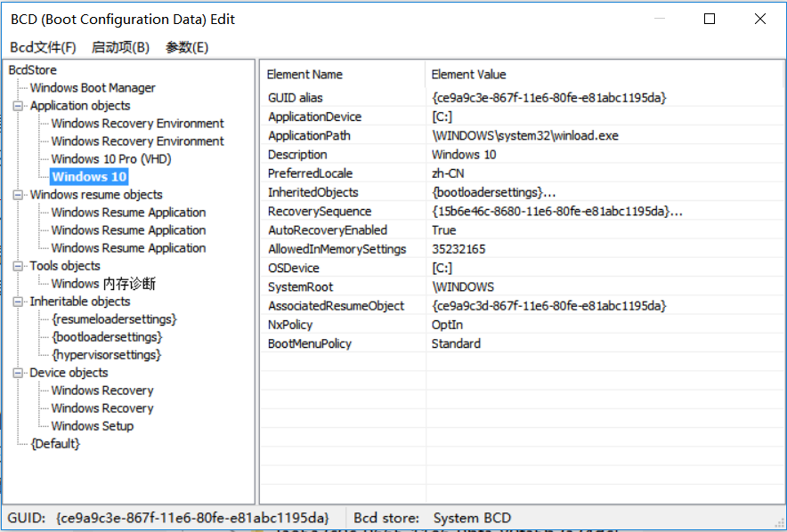Click the 35232165 value
787x532 pixels.
458,249
